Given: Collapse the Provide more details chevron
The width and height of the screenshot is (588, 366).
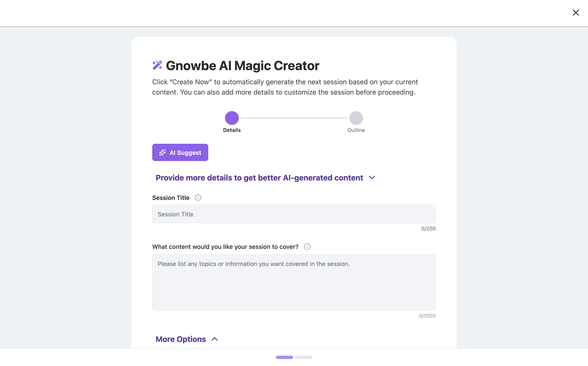Looking at the screenshot, I should [372, 178].
